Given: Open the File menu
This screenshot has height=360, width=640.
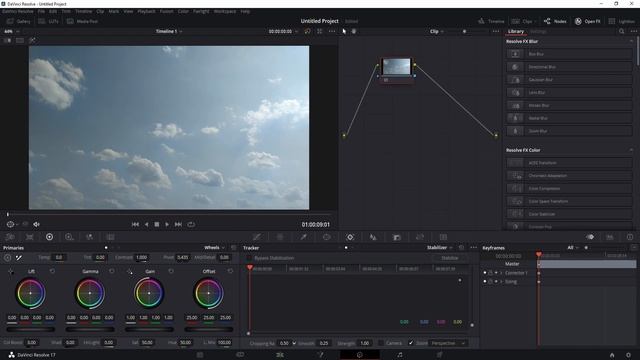Looking at the screenshot, I should tap(41, 11).
